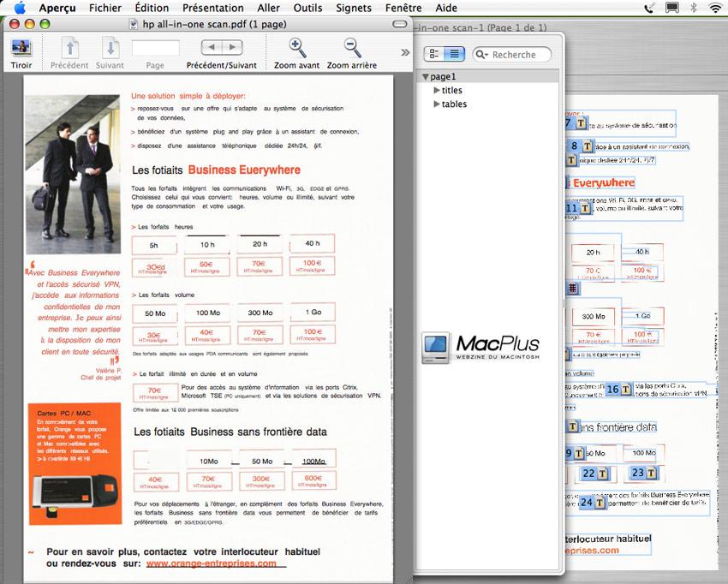Click the Précédent page arrow icon
The width and height of the screenshot is (728, 584).
pos(69,48)
